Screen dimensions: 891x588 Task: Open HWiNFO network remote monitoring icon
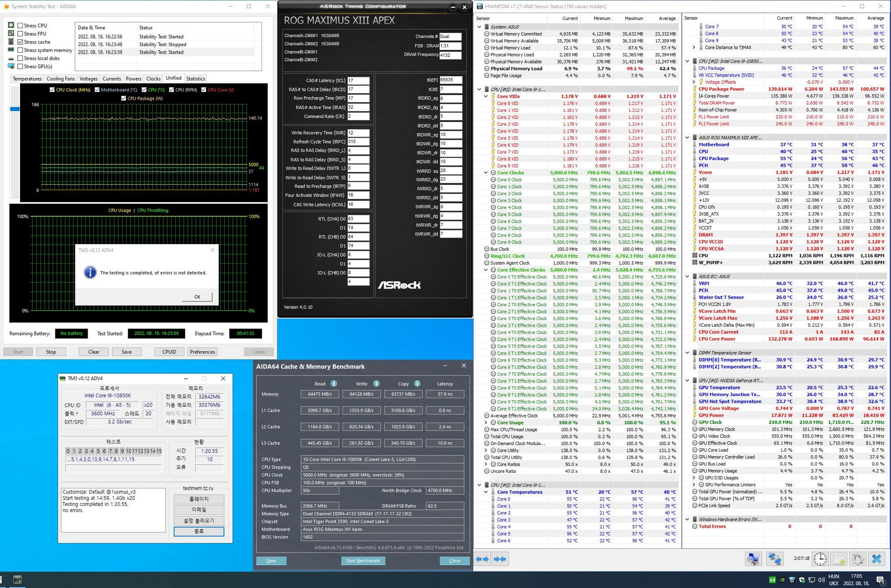(775, 558)
